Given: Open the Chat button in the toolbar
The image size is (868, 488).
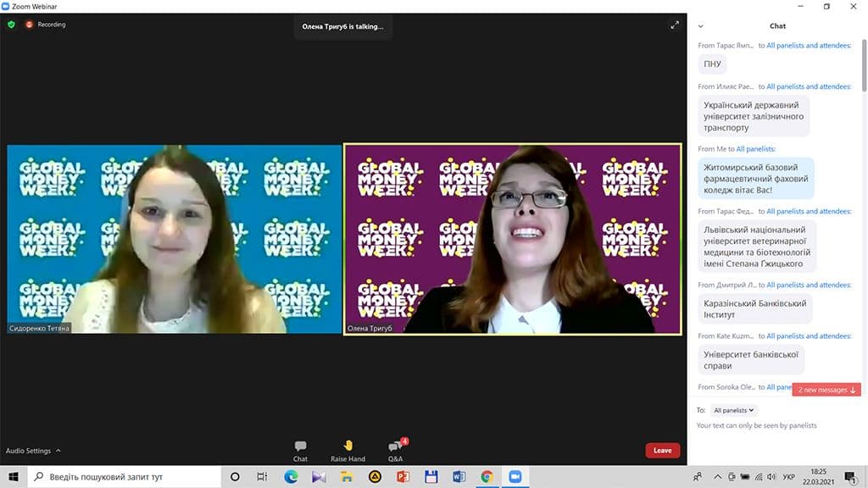Looking at the screenshot, I should pyautogui.click(x=300, y=451).
